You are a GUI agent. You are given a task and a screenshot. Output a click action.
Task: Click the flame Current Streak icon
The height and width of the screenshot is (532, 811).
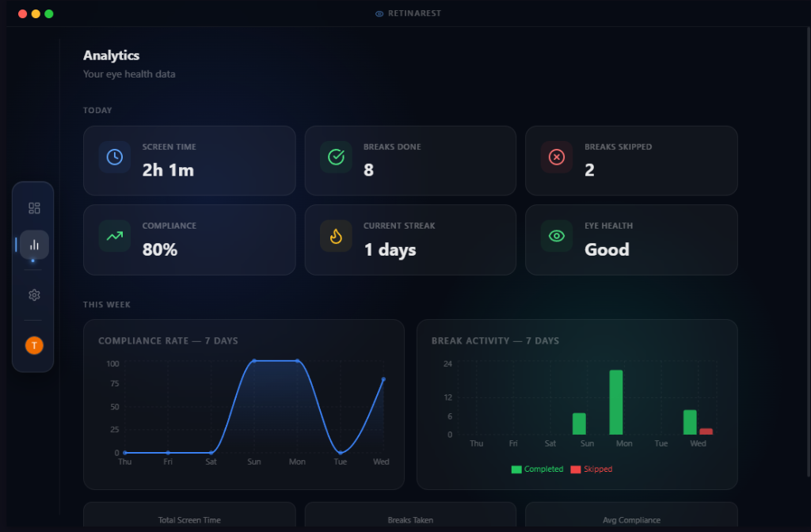pos(336,236)
